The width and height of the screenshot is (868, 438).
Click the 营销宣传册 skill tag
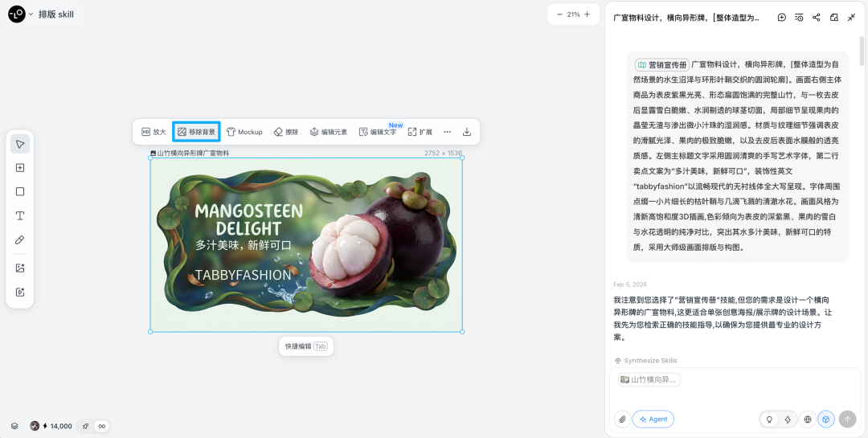click(662, 65)
